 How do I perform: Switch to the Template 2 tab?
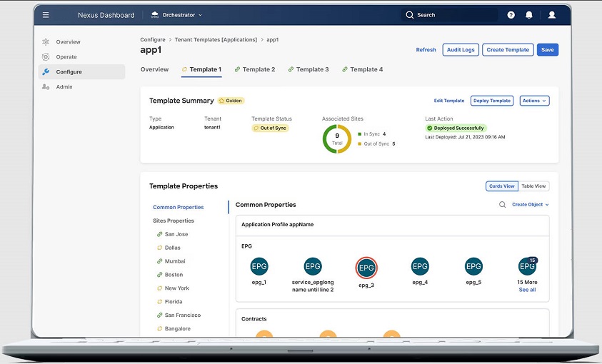[255, 70]
